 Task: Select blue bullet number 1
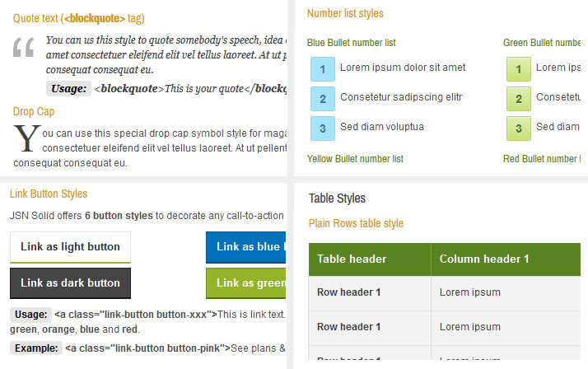[323, 68]
